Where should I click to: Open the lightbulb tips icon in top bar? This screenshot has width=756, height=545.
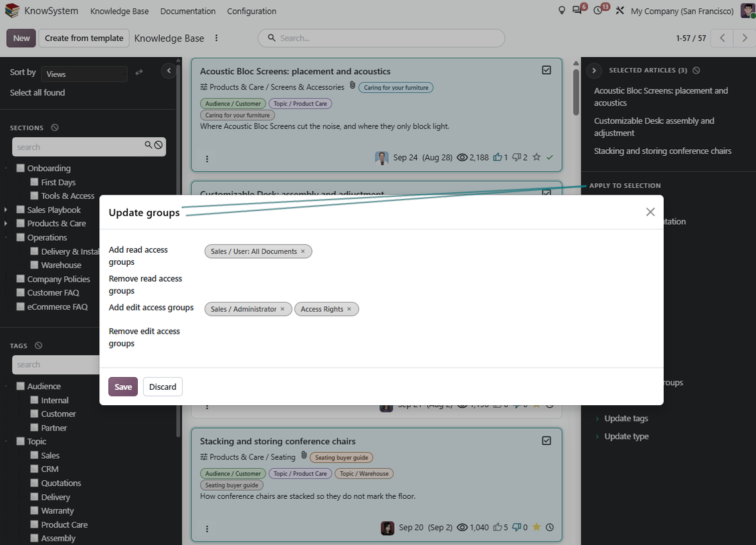coord(562,11)
